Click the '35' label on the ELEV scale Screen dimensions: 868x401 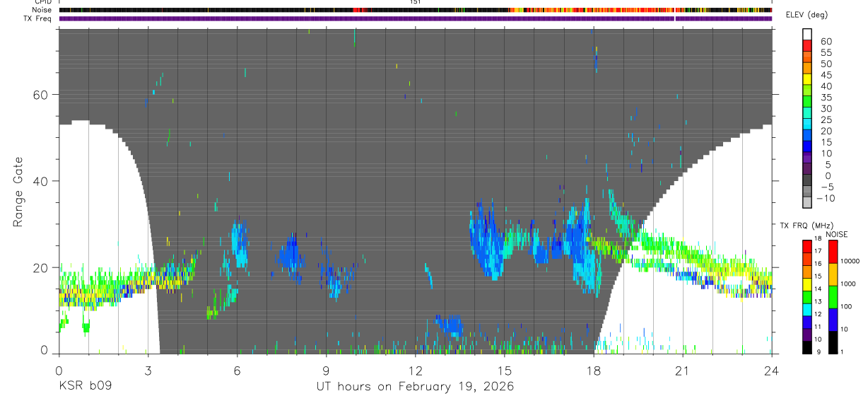pyautogui.click(x=826, y=98)
